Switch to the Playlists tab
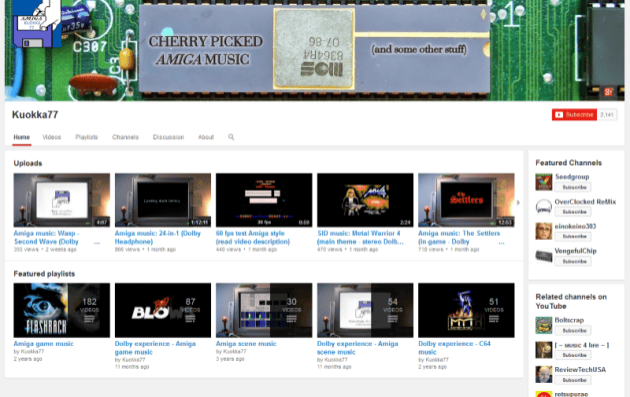This screenshot has height=397, width=630. [x=86, y=137]
